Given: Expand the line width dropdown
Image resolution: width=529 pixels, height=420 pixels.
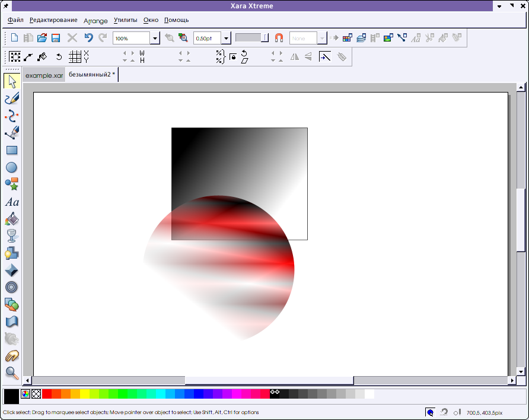Looking at the screenshot, I should pyautogui.click(x=226, y=39).
